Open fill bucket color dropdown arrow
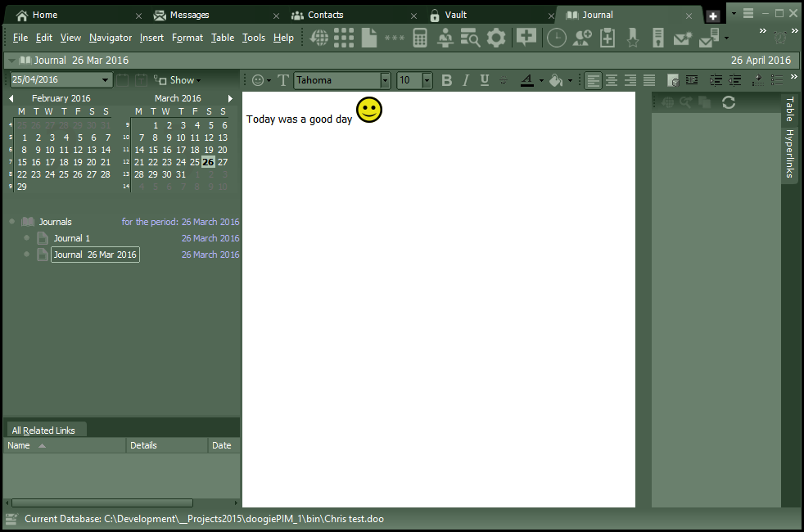 click(x=570, y=80)
